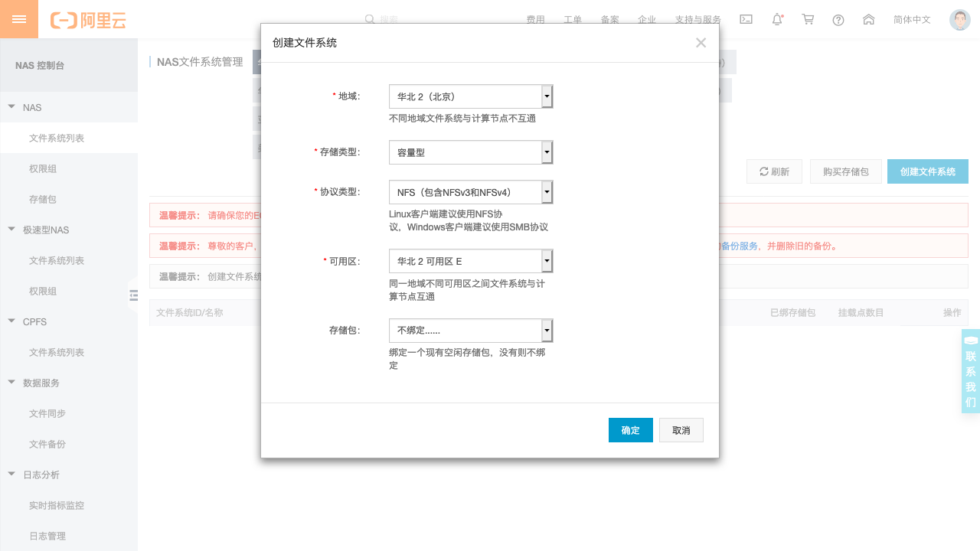Open the 协议类型 protocol dropdown

coord(546,191)
